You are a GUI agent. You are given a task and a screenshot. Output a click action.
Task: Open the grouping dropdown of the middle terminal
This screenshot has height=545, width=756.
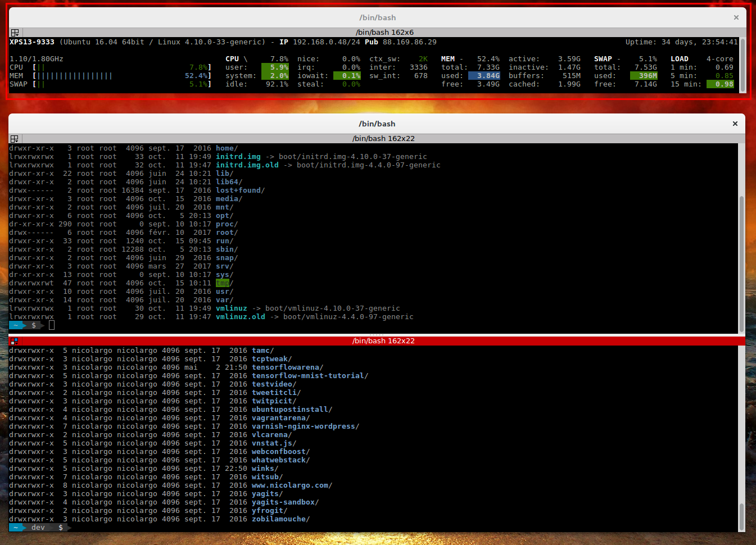tap(17, 140)
